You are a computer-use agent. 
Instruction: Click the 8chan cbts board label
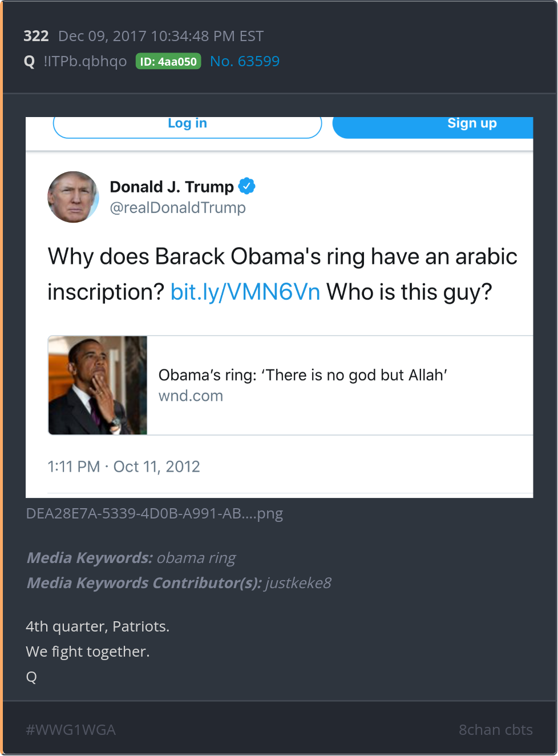pyautogui.click(x=495, y=730)
